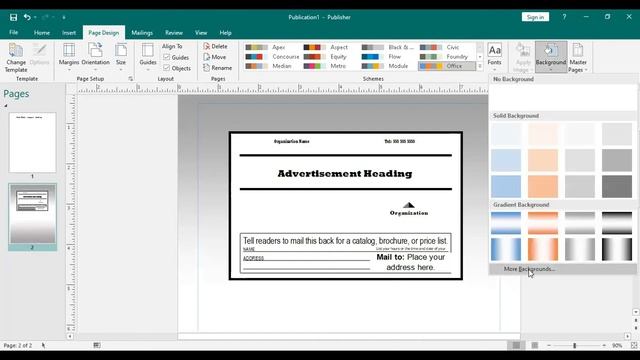This screenshot has width=640, height=360.
Task: Switch to the Insert tab
Action: point(69,33)
